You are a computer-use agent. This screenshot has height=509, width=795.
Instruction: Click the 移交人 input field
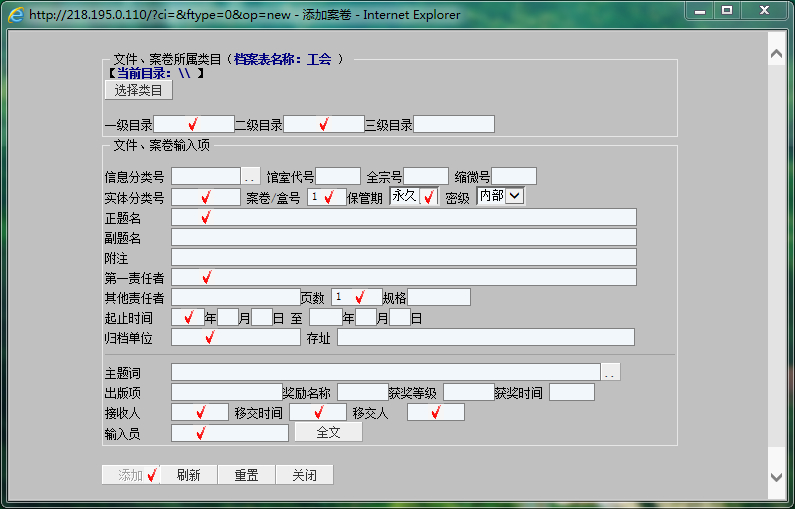tap(435, 412)
